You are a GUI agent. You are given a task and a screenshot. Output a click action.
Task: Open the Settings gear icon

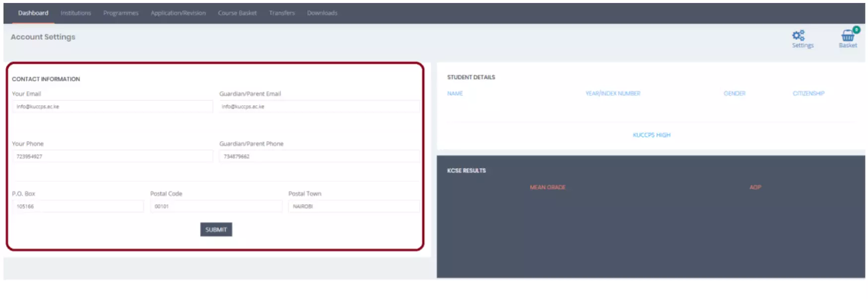(798, 36)
